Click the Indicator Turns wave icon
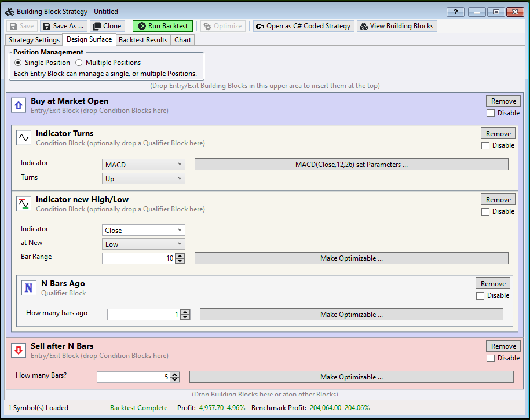Screen dimensions: 530x420 click(23, 137)
